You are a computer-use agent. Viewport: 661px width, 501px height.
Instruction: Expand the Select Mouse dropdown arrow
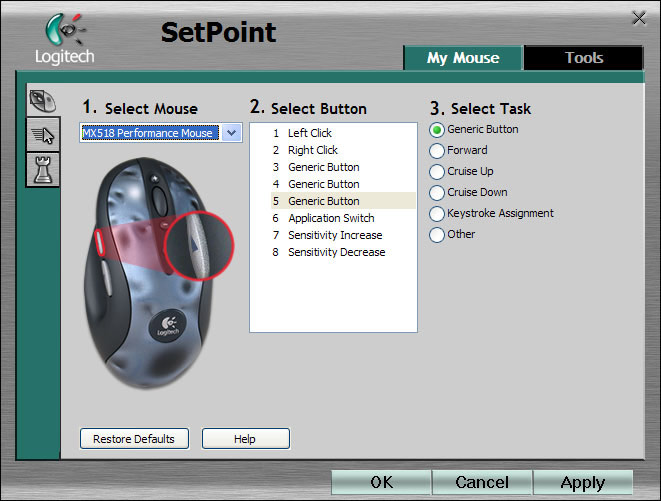pos(231,133)
